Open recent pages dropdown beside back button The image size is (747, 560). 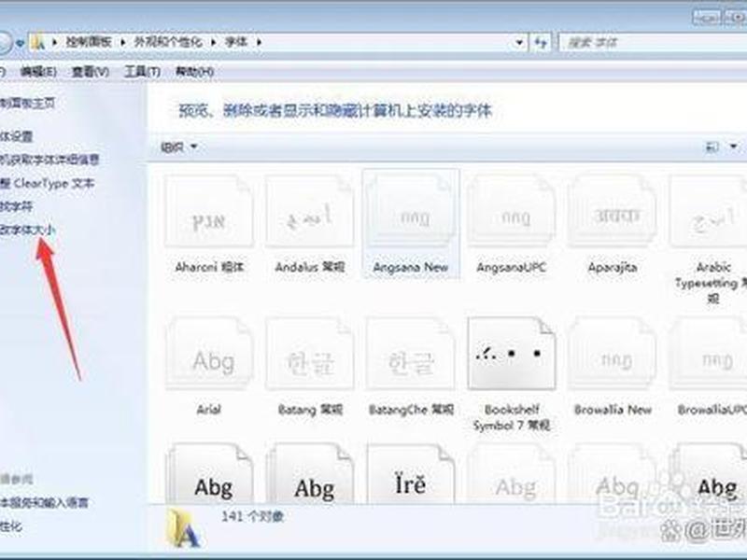click(20, 43)
